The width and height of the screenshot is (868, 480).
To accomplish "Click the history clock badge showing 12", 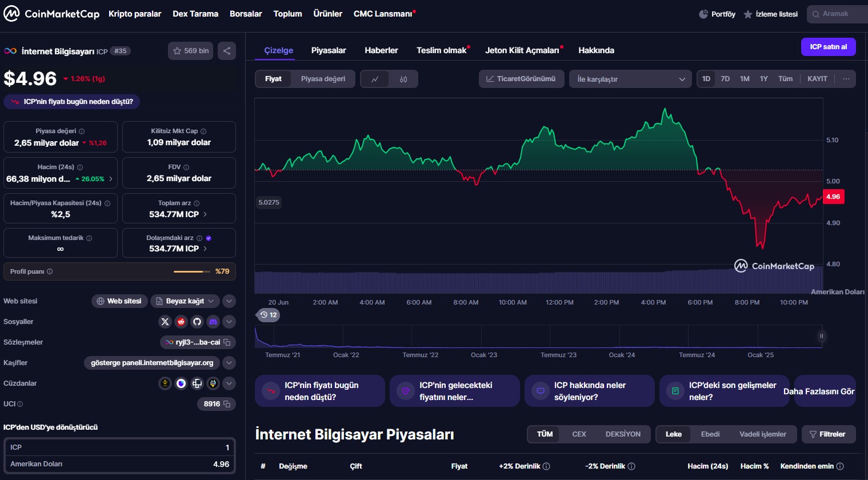I will point(268,315).
